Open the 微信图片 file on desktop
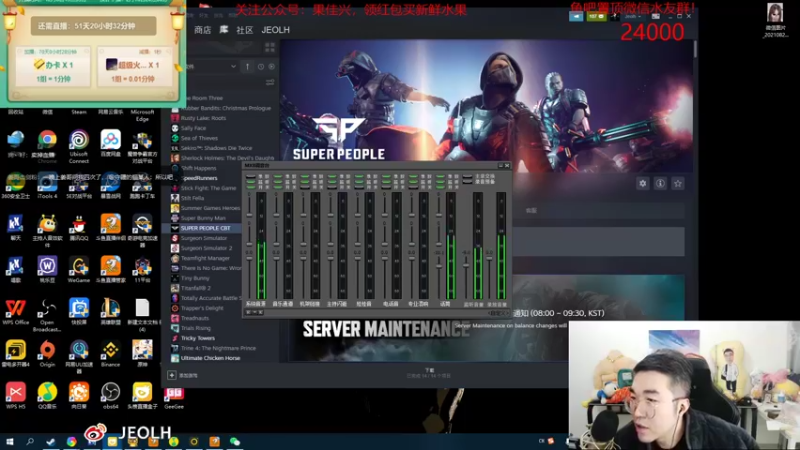This screenshot has width=800, height=450. click(x=775, y=20)
